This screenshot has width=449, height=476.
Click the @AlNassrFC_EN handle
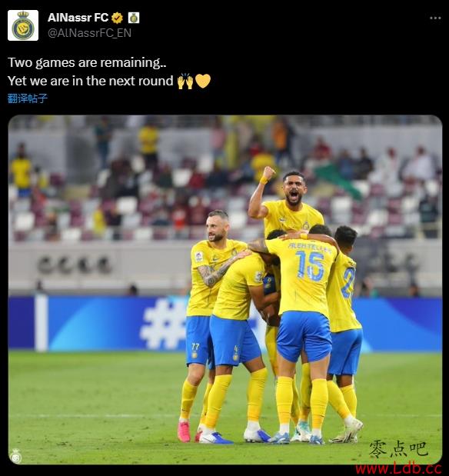(89, 33)
